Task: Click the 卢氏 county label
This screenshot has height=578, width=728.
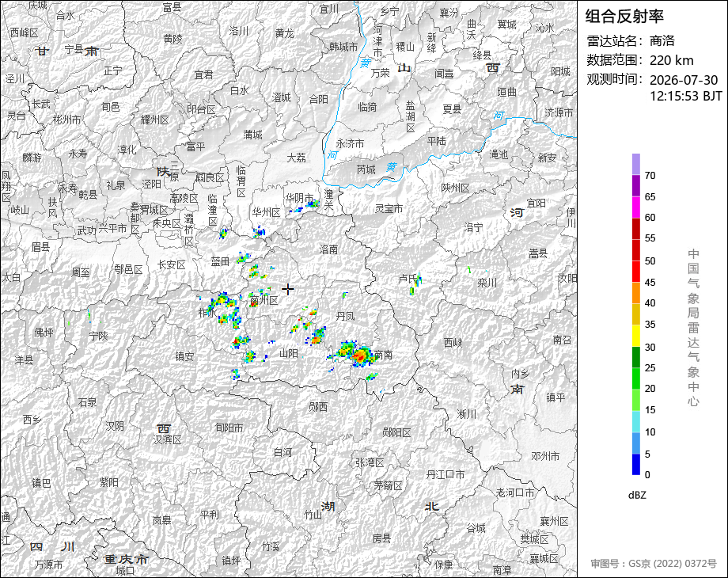Action: (x=408, y=279)
